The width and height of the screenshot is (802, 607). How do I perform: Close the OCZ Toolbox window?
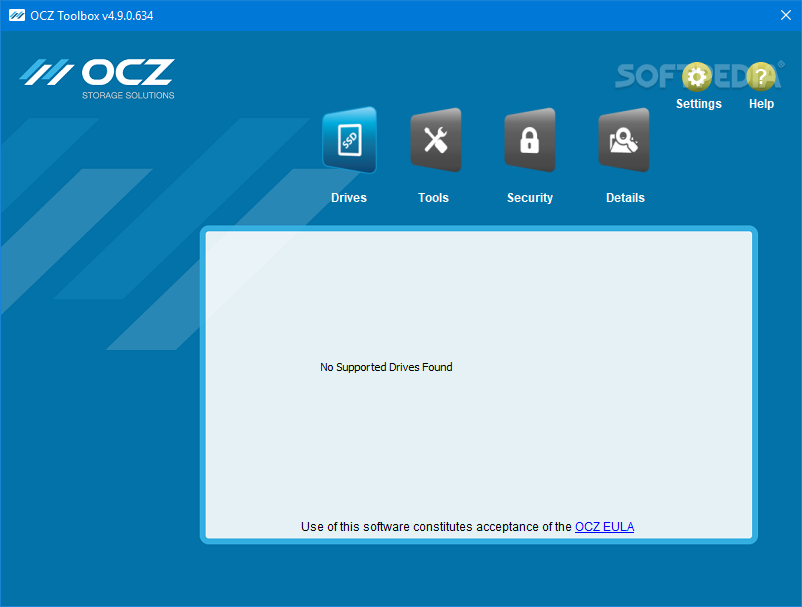(786, 15)
